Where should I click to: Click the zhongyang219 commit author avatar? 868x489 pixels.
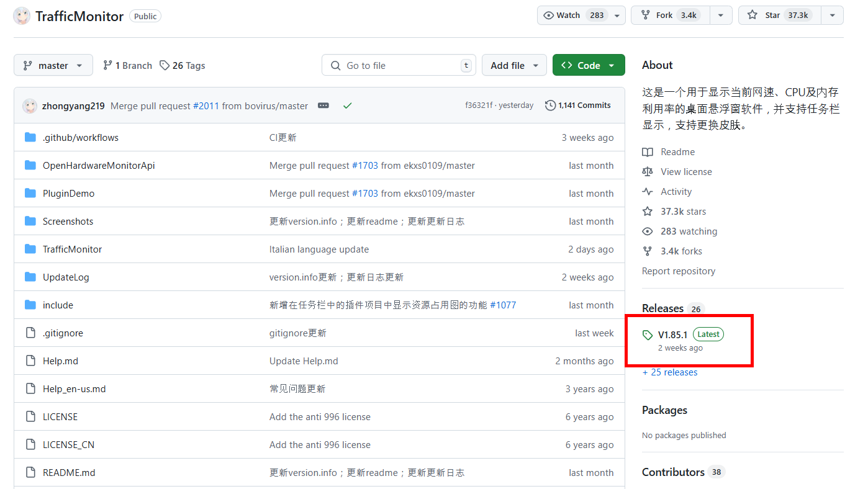click(x=30, y=105)
